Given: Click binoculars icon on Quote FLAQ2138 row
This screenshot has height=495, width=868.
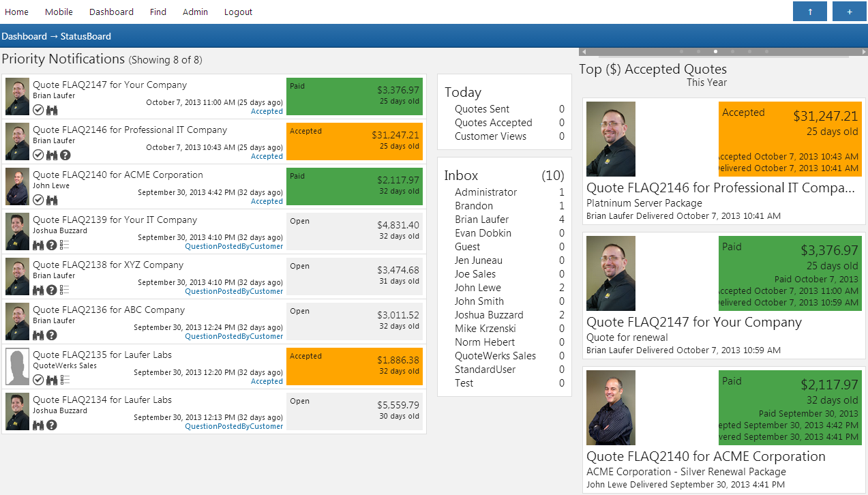Looking at the screenshot, I should click(x=38, y=290).
